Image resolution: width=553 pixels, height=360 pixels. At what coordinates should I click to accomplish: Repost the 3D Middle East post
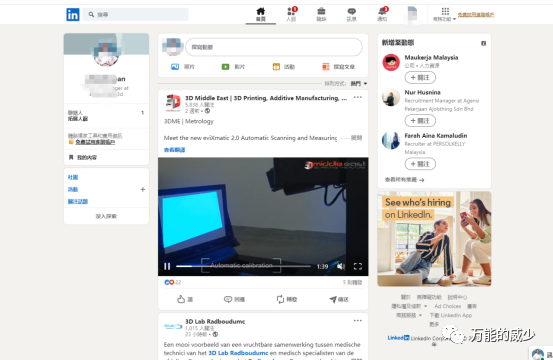(287, 299)
